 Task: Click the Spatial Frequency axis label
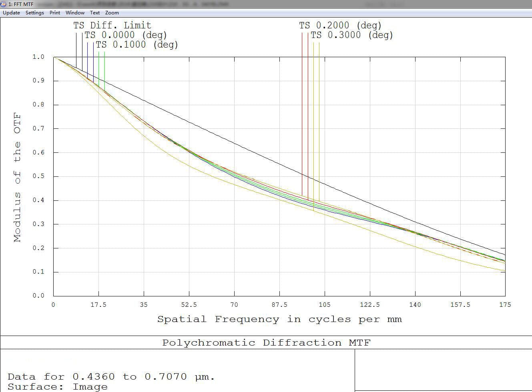(x=279, y=319)
